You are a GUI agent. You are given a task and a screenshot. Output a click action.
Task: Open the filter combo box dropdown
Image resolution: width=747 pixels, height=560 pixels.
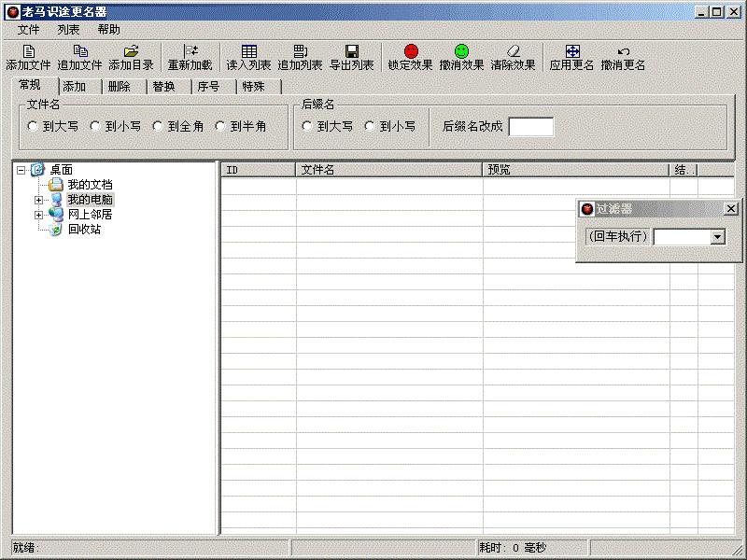717,237
